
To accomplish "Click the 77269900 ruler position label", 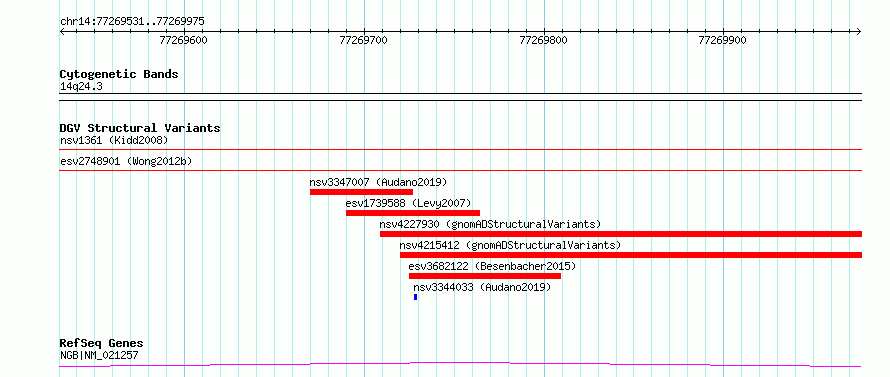I will [723, 40].
